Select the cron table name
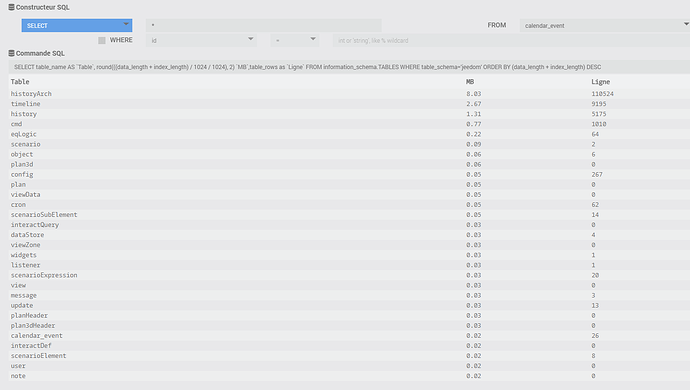Image resolution: width=690 pixels, height=390 pixels. coord(18,205)
